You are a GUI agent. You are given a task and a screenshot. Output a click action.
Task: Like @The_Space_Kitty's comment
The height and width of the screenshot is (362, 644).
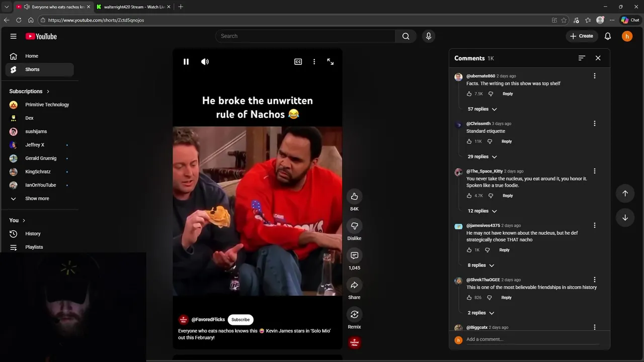click(469, 196)
